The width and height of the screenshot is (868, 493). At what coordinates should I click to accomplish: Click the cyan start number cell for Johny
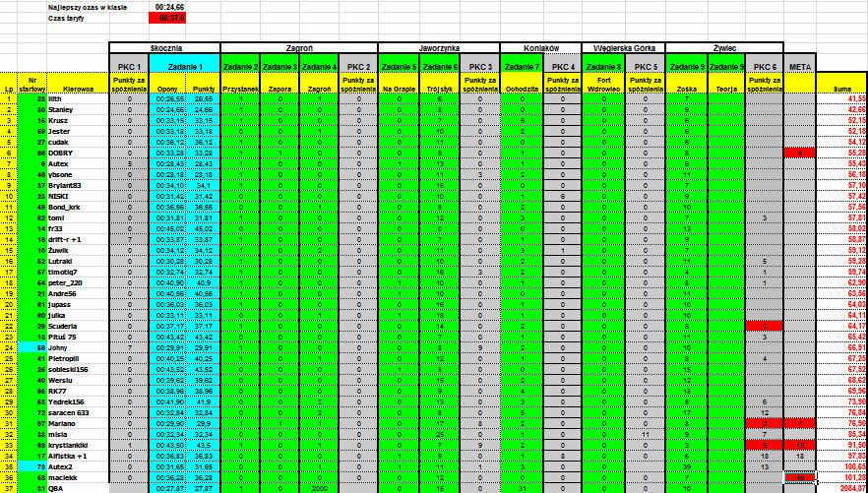(x=32, y=347)
